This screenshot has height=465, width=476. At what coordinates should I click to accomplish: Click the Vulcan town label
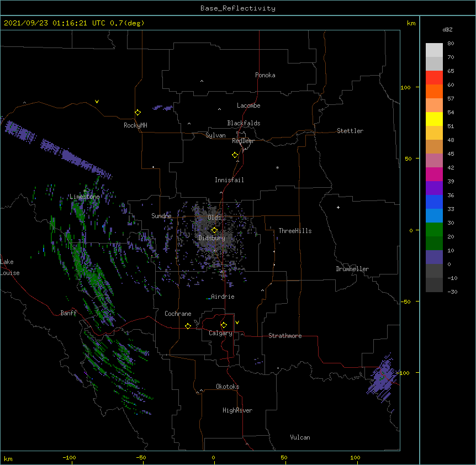[x=300, y=437]
